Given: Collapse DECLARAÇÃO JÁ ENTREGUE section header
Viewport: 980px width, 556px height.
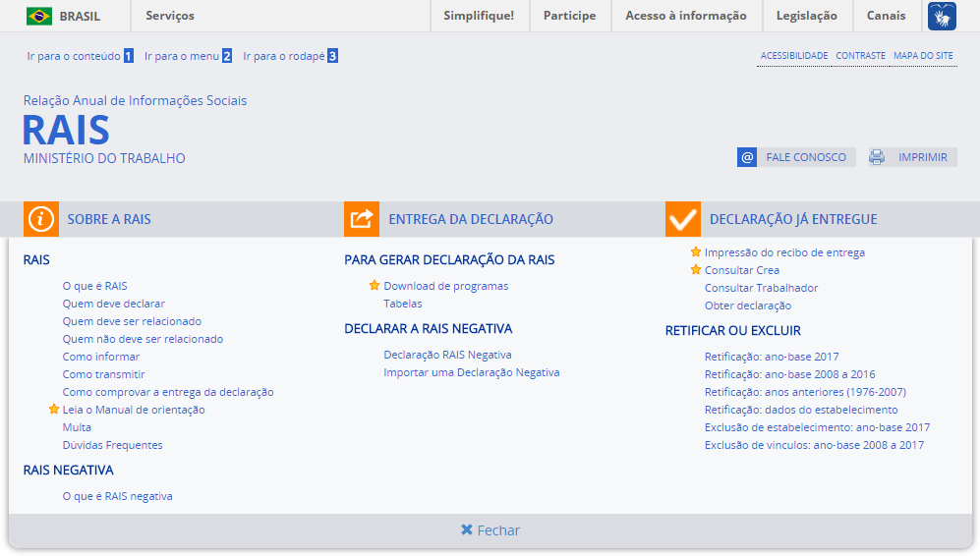Looking at the screenshot, I should tap(793, 219).
